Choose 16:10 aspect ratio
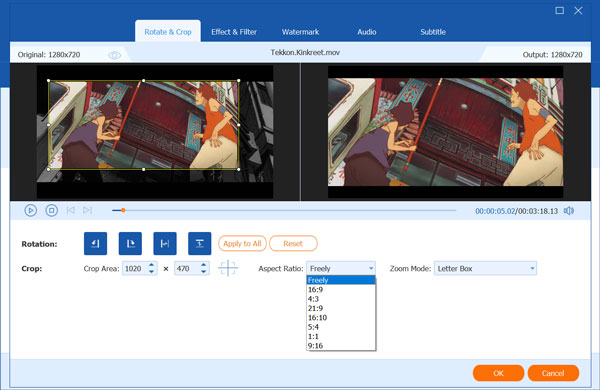The height and width of the screenshot is (390, 600). (x=341, y=318)
